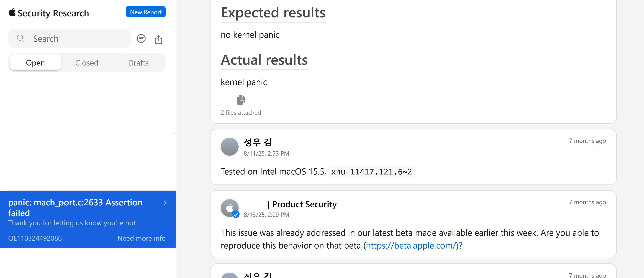Click the Product Security Apple avatar

point(229,208)
